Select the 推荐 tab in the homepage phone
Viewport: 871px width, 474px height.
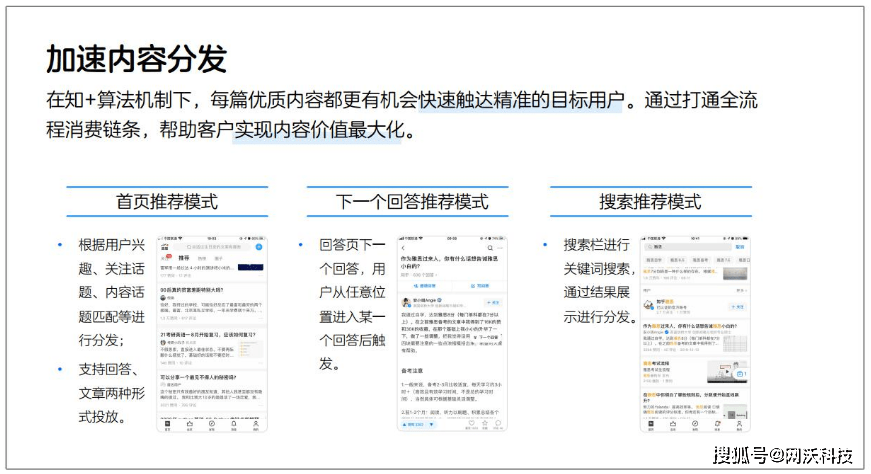point(184,258)
